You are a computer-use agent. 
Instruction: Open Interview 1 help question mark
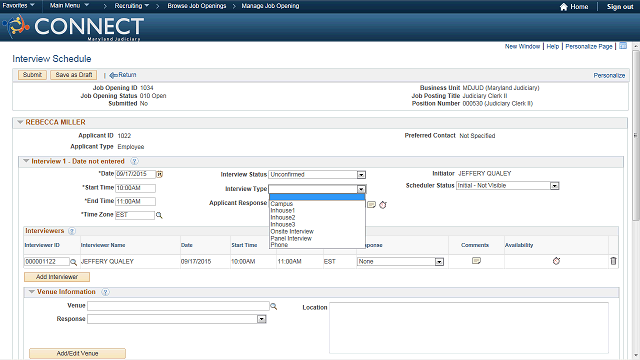point(134,162)
